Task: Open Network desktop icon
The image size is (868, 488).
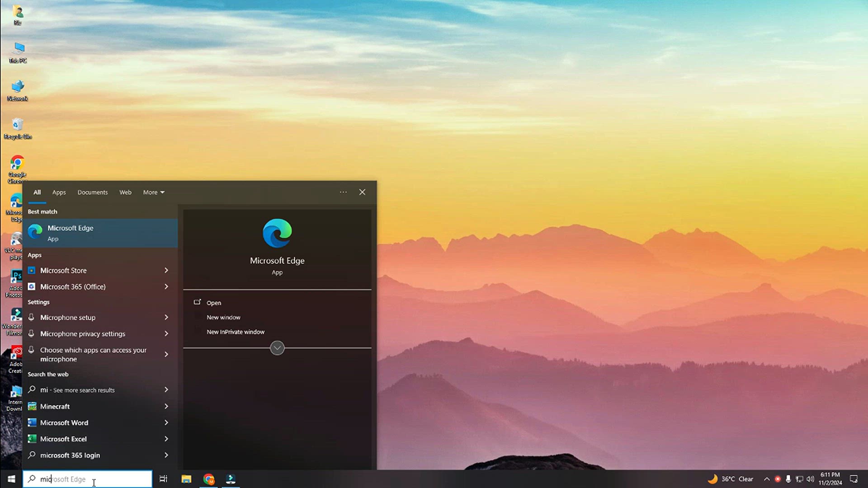Action: click(x=18, y=91)
